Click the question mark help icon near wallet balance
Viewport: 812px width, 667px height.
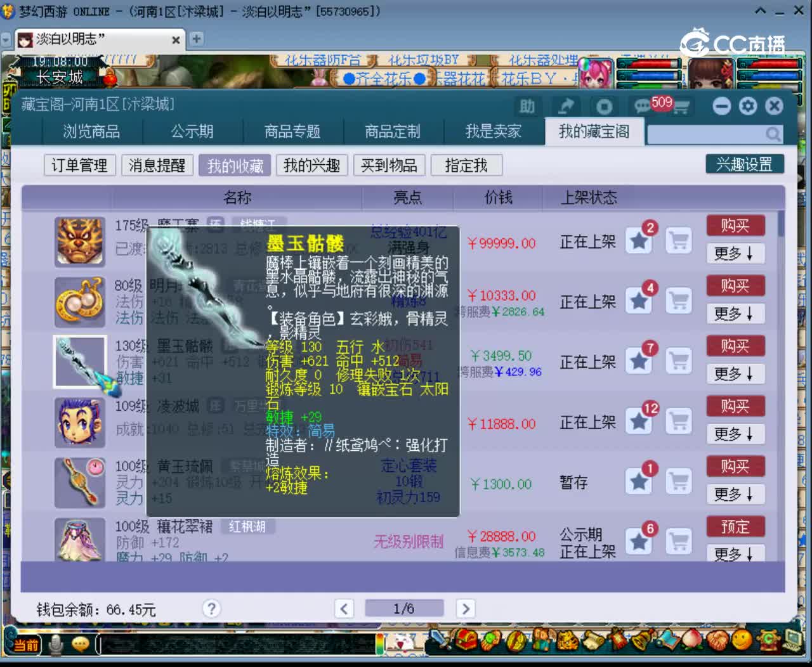pyautogui.click(x=211, y=609)
